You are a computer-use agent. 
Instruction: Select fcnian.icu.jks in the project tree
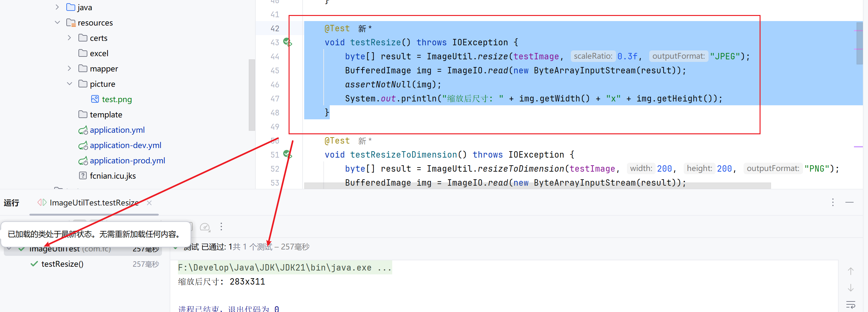coord(113,175)
